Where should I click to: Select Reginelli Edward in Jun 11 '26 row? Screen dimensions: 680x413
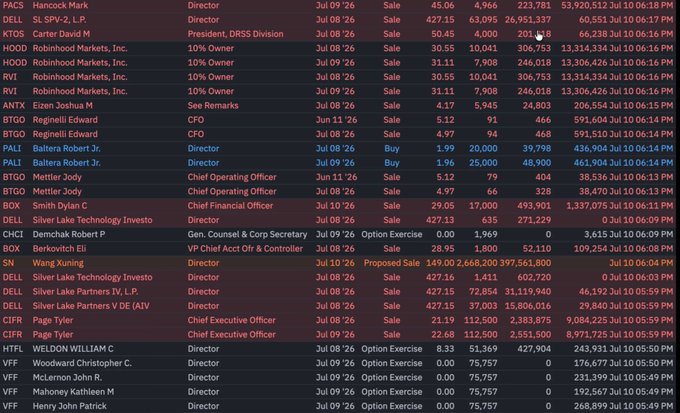[65, 120]
